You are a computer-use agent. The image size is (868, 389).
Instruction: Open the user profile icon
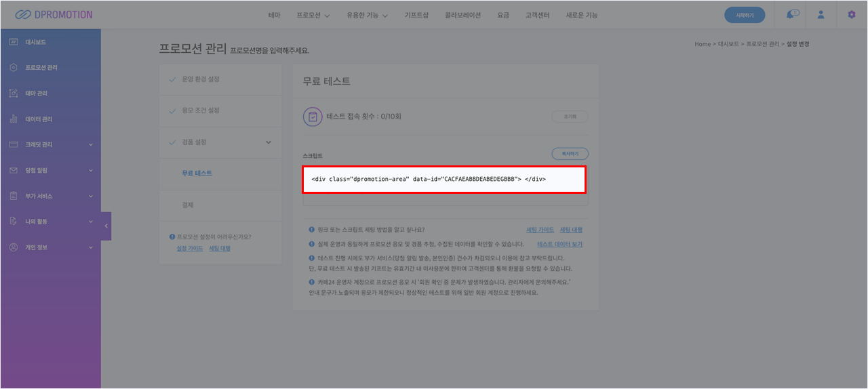(821, 15)
